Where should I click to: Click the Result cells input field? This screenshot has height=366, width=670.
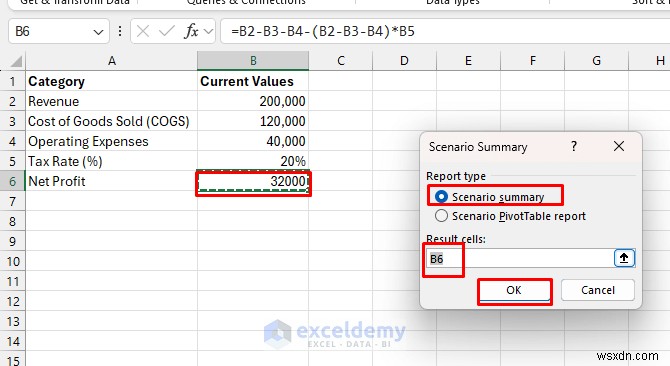coord(520,258)
